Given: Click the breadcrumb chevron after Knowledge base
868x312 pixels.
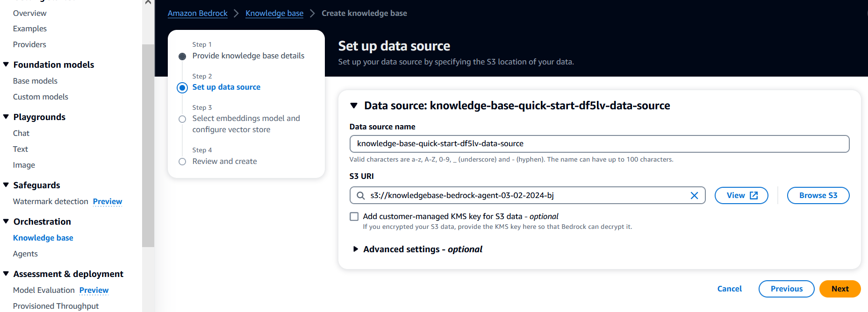Looking at the screenshot, I should click(312, 14).
